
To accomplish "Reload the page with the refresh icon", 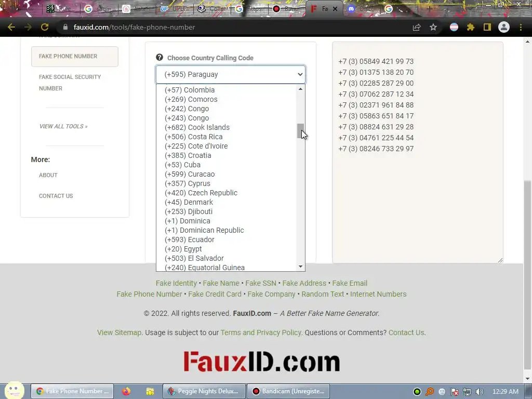I will coord(45,27).
